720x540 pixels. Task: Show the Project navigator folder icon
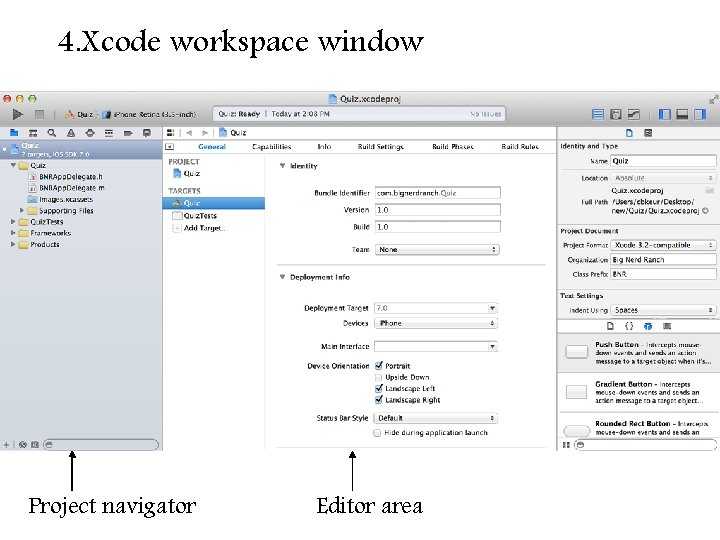(14, 133)
